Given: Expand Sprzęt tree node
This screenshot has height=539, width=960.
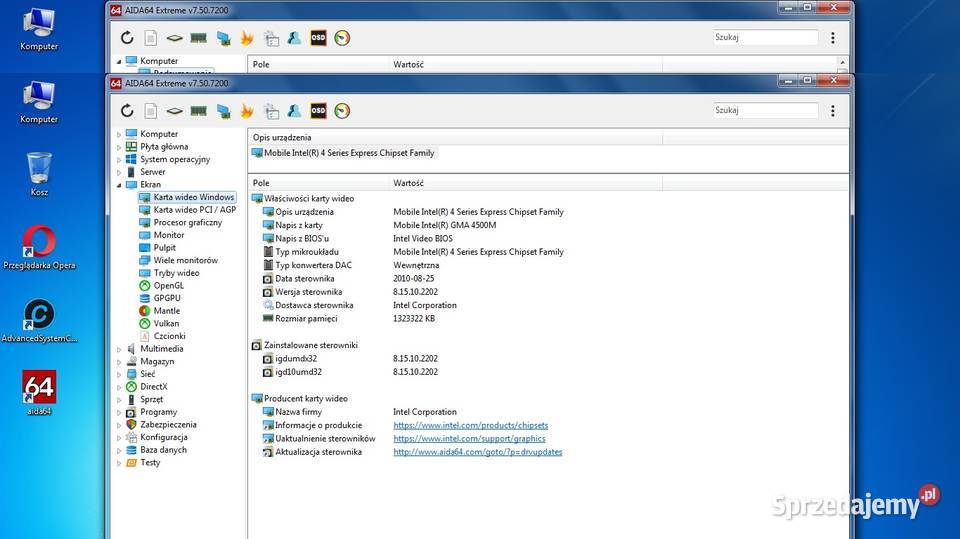Looking at the screenshot, I should (119, 400).
